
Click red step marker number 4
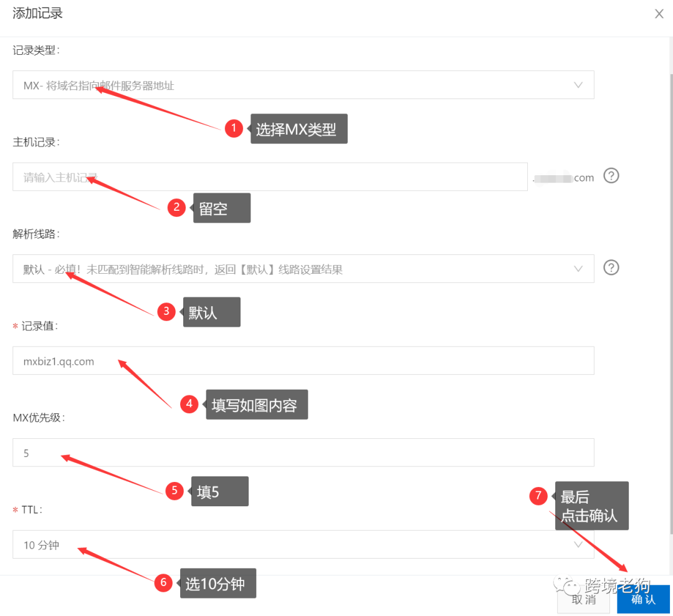point(189,404)
